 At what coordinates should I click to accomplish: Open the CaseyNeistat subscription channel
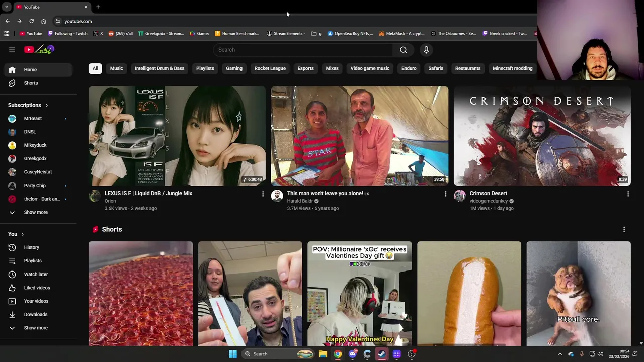(38, 172)
